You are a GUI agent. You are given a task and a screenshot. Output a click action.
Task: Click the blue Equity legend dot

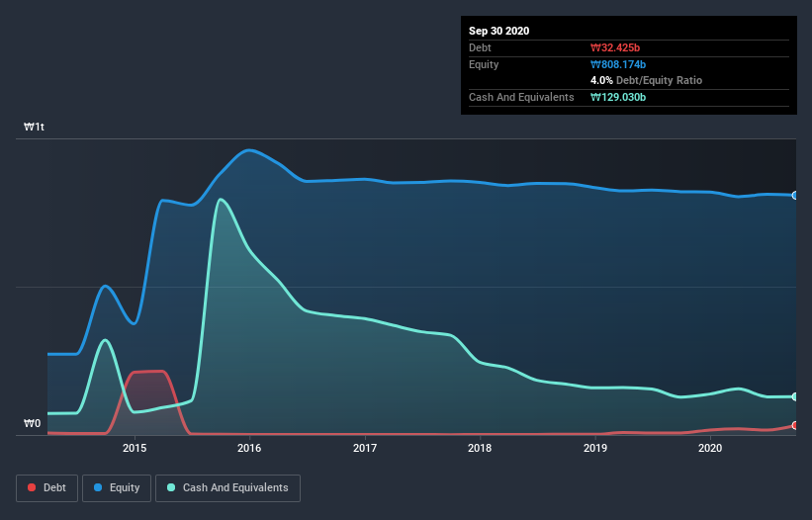98,487
